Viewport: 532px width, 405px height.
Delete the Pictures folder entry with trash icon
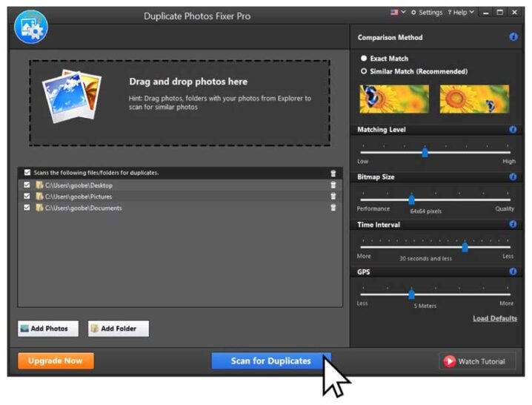pos(333,197)
